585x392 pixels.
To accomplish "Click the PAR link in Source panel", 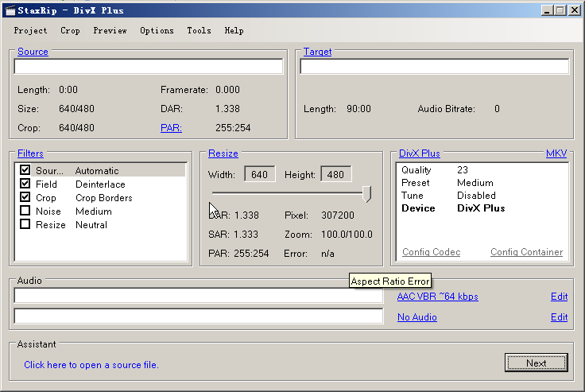I will (x=171, y=128).
